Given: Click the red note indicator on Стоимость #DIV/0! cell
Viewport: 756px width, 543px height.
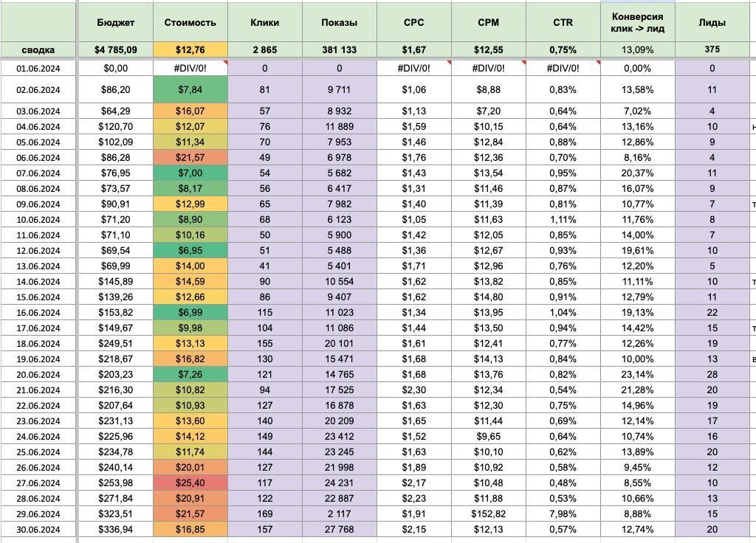Looking at the screenshot, I should pos(225,62).
